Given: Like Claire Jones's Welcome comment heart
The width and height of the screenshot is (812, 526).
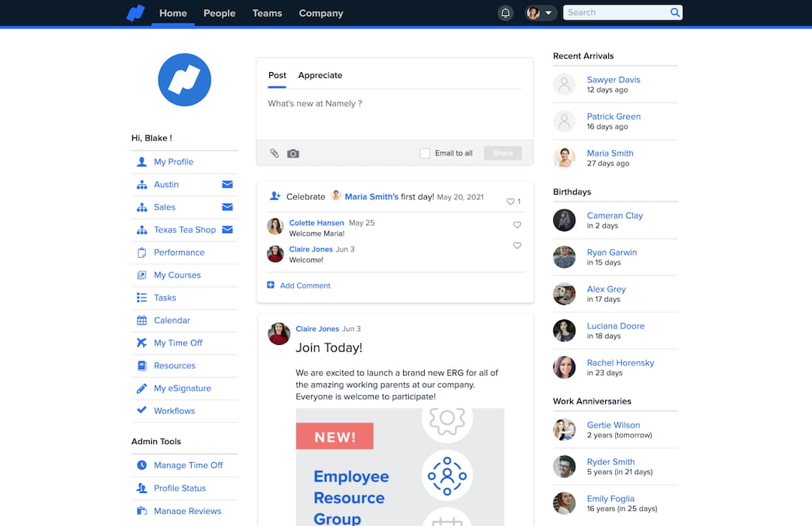Looking at the screenshot, I should [517, 245].
